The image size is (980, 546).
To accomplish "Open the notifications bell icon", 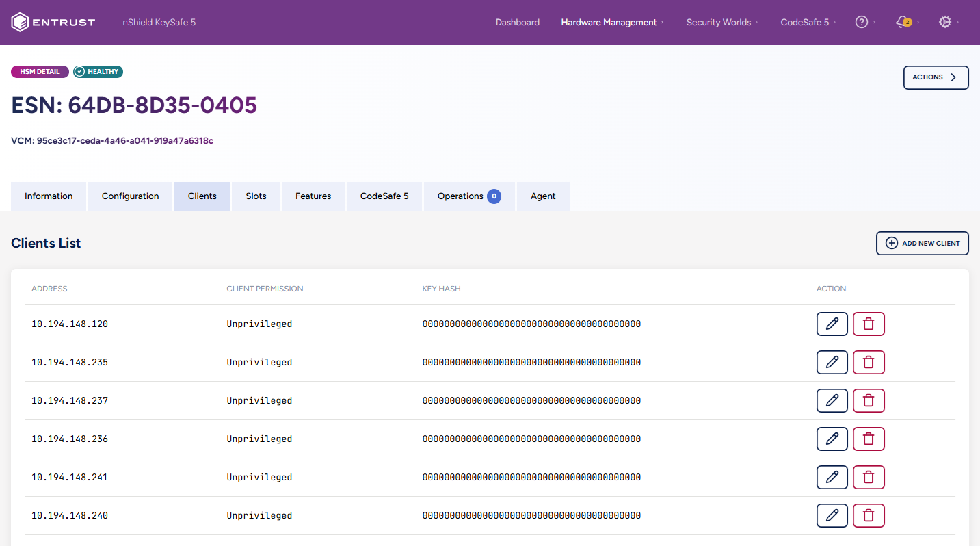I will pyautogui.click(x=903, y=23).
